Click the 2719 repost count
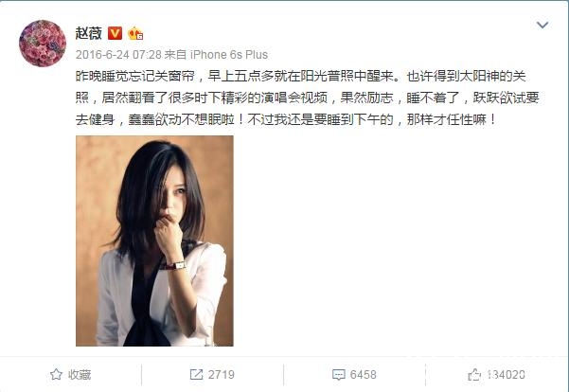 [222, 375]
